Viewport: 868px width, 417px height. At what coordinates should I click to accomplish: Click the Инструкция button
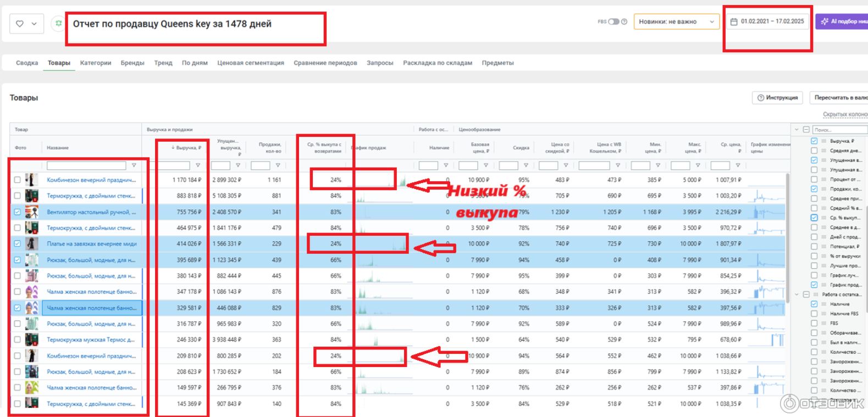[x=777, y=98]
